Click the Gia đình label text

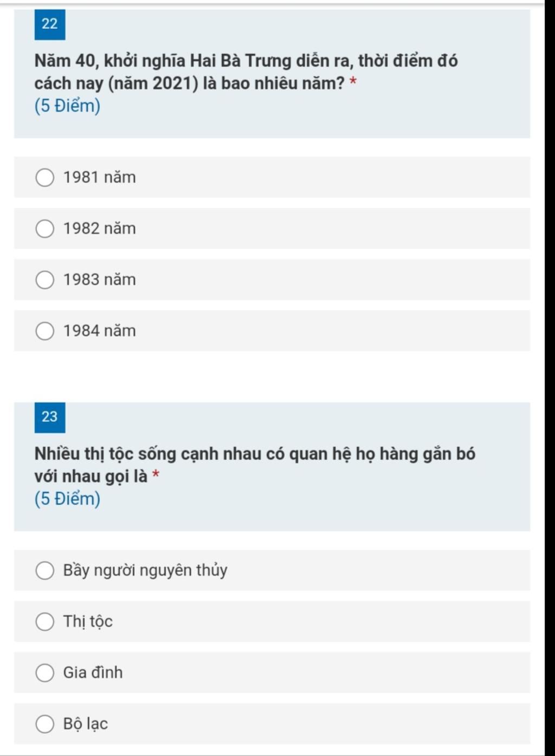point(93,673)
